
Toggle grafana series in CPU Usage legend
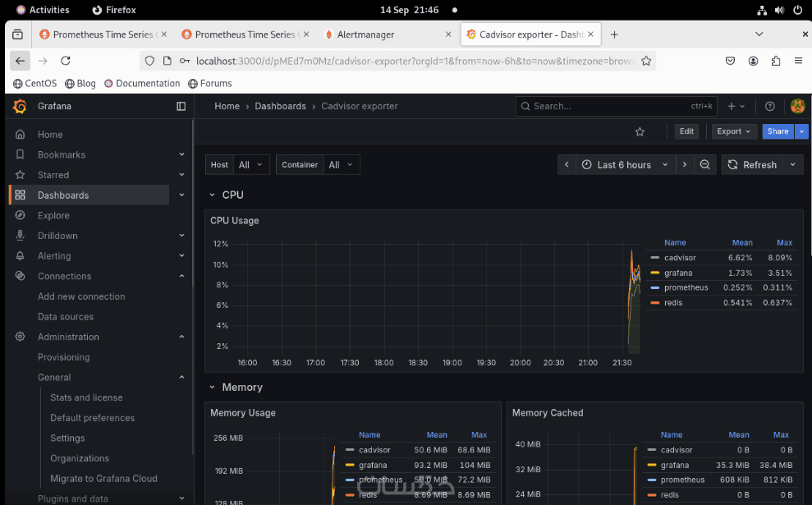tap(678, 273)
